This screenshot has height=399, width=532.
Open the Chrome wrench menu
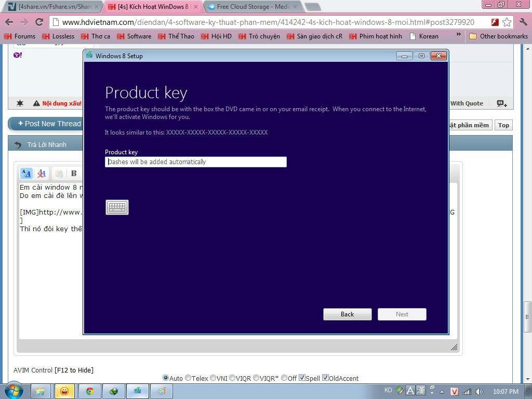click(523, 22)
